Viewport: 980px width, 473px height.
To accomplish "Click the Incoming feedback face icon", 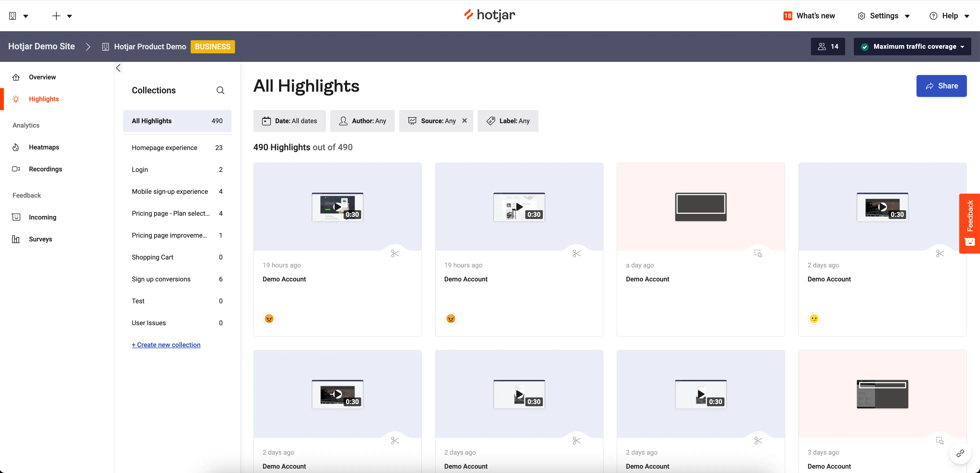I will click(x=16, y=217).
